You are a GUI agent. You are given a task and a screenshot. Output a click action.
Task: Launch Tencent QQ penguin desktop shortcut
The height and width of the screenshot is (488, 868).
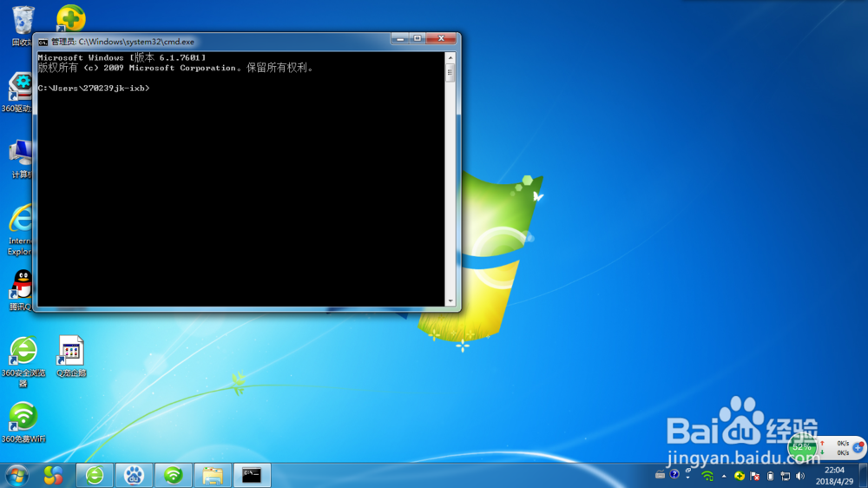(x=21, y=290)
